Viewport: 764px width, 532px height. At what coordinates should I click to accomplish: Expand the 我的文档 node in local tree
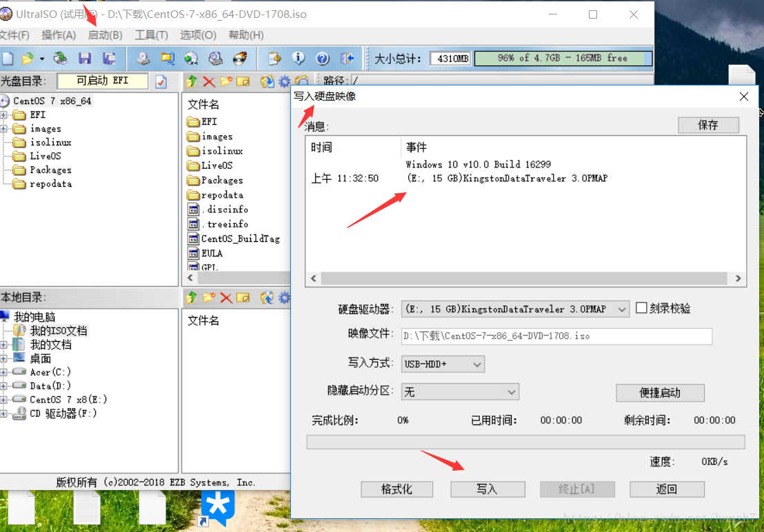coord(3,345)
